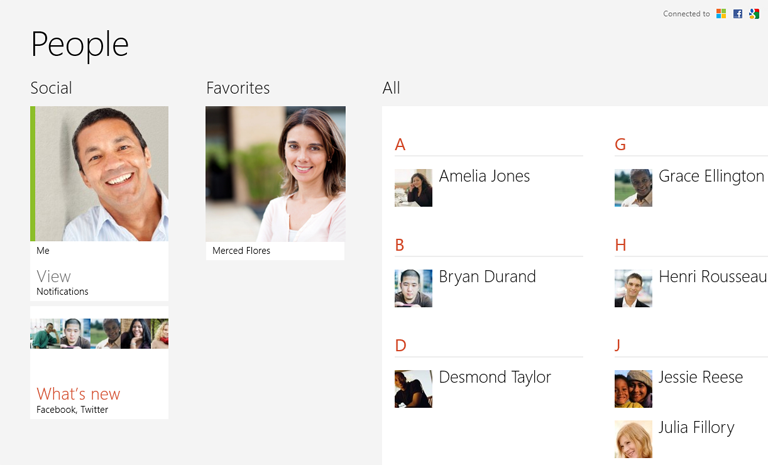Screen dimensions: 768x465
Task: Open Grace Ellington's contact picture
Action: [633, 188]
